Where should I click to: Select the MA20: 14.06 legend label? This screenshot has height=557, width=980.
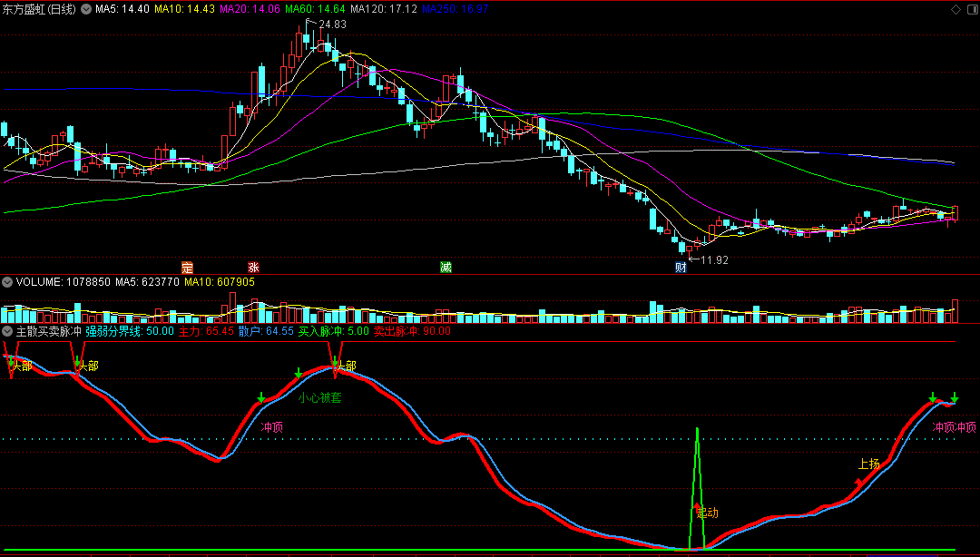(x=250, y=9)
